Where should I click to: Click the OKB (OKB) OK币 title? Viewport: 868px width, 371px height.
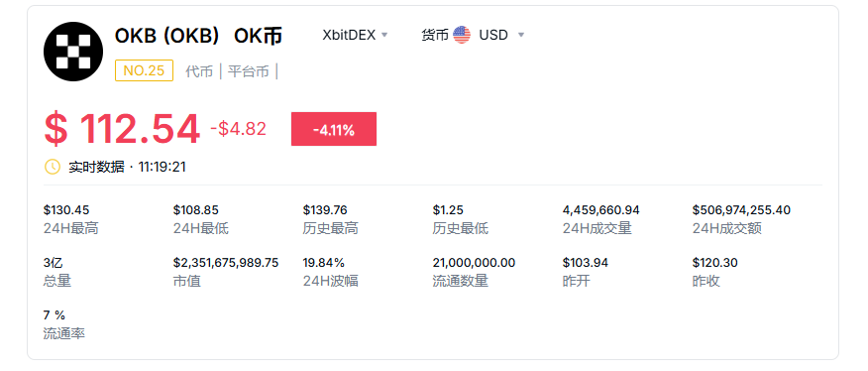tap(198, 36)
